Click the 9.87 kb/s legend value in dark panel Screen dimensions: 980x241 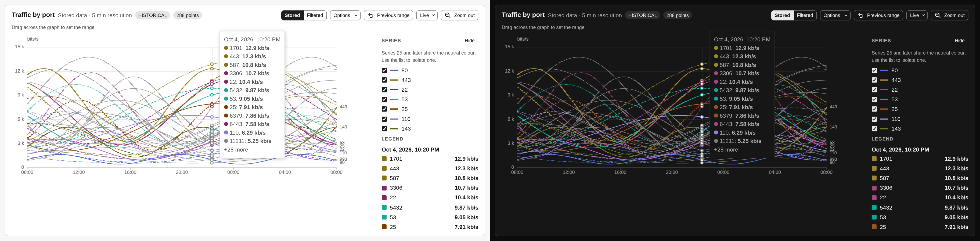click(x=956, y=207)
